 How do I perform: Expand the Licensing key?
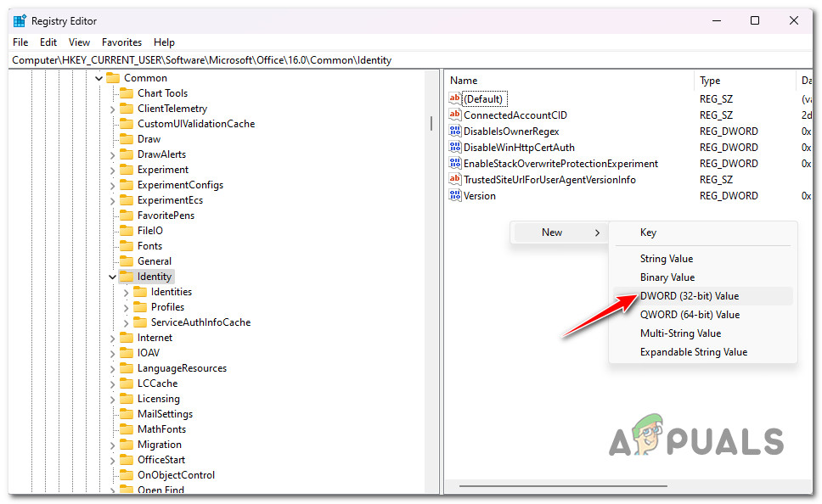(112, 400)
